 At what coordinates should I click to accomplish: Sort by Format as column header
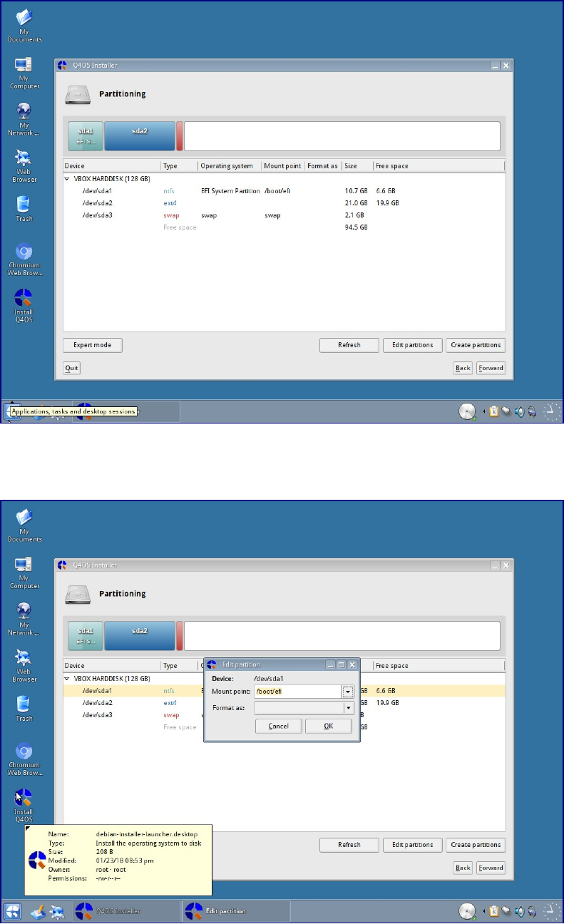click(x=323, y=166)
